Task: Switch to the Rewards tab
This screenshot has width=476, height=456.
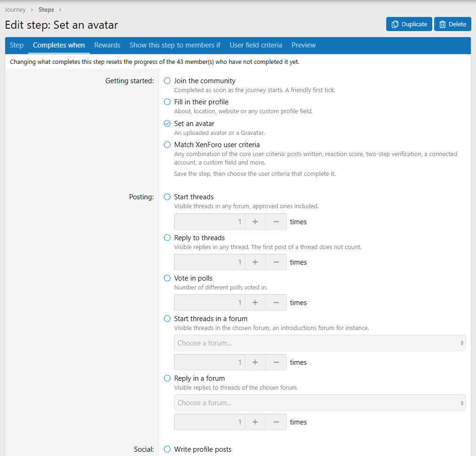Action: 107,45
